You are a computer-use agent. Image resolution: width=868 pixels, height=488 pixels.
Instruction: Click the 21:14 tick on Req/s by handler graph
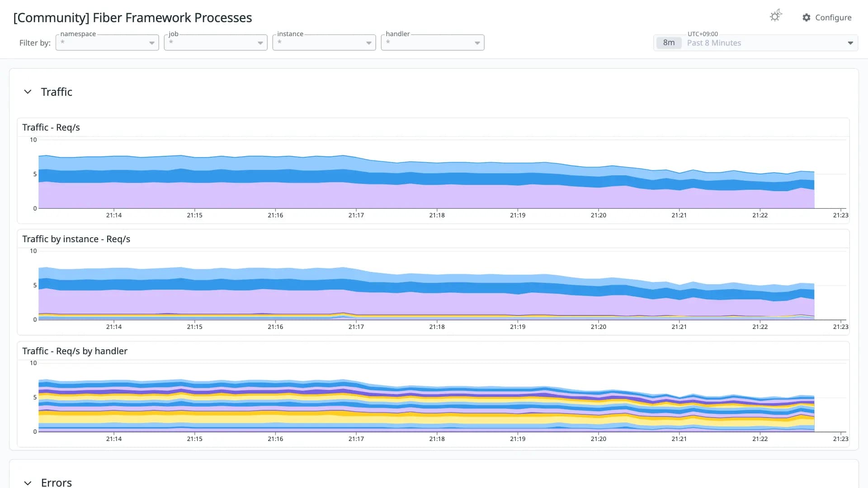114,439
